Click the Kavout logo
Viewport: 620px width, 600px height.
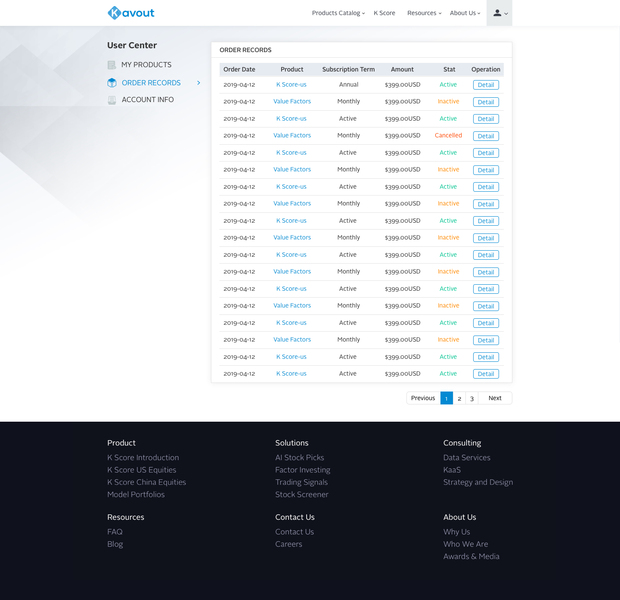click(131, 13)
